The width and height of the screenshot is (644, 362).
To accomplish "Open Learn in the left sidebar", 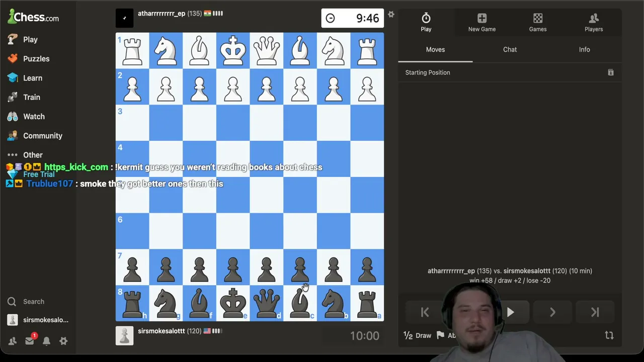I will click(25, 78).
